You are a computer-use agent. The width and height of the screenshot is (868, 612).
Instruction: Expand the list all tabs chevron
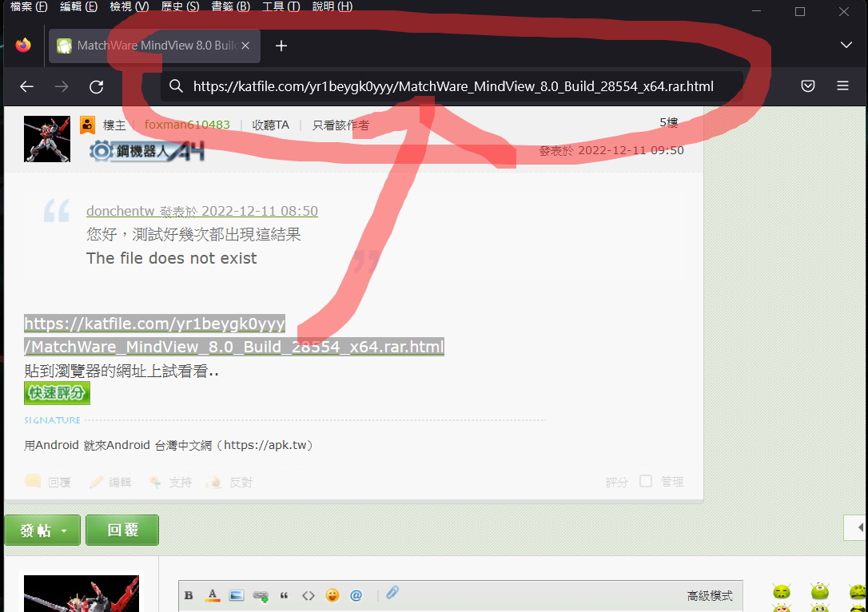coord(846,45)
